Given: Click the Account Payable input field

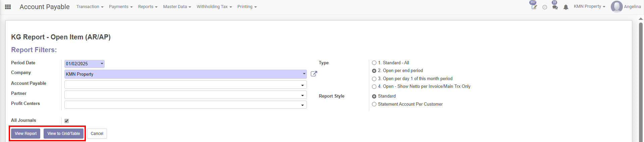Looking at the screenshot, I should [x=183, y=85].
